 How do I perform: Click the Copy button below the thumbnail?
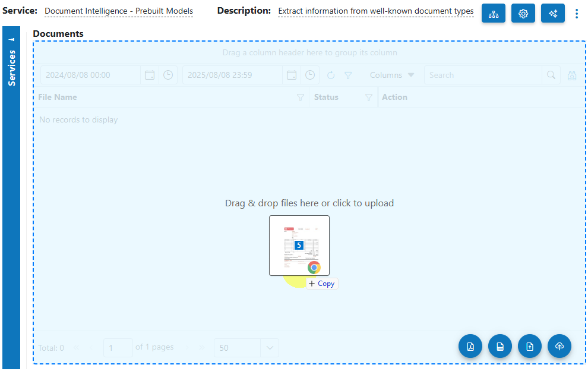pyautogui.click(x=322, y=284)
